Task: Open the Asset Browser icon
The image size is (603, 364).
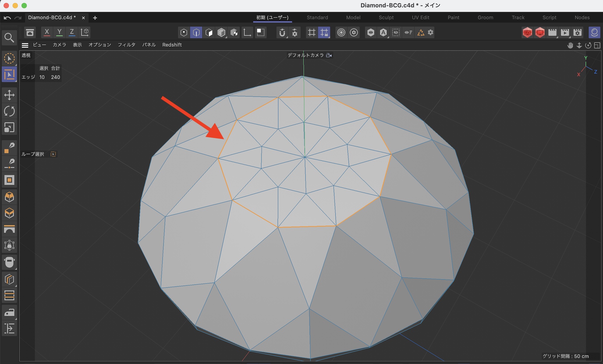Action: tap(30, 33)
